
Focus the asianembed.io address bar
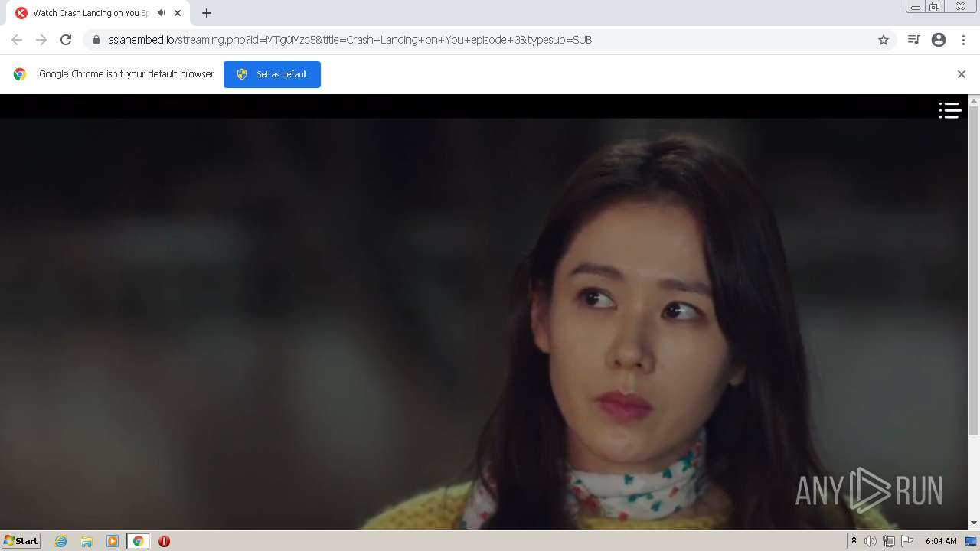click(x=490, y=40)
